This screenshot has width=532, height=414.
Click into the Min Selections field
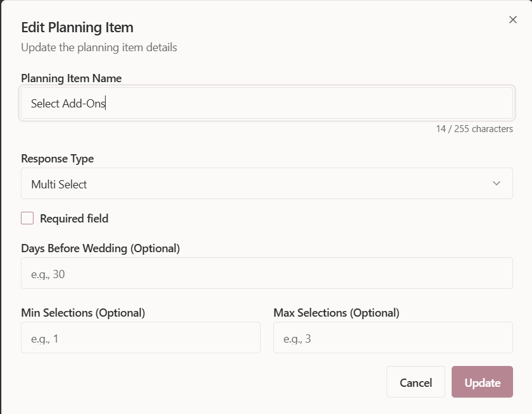140,338
